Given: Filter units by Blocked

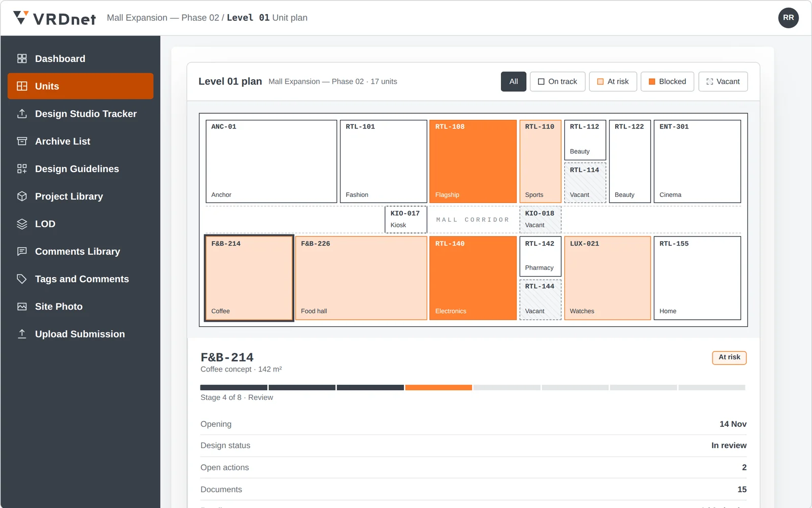Looking at the screenshot, I should pyautogui.click(x=667, y=82).
